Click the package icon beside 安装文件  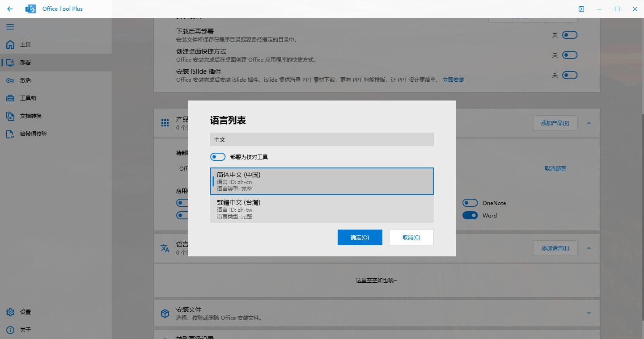(x=165, y=314)
